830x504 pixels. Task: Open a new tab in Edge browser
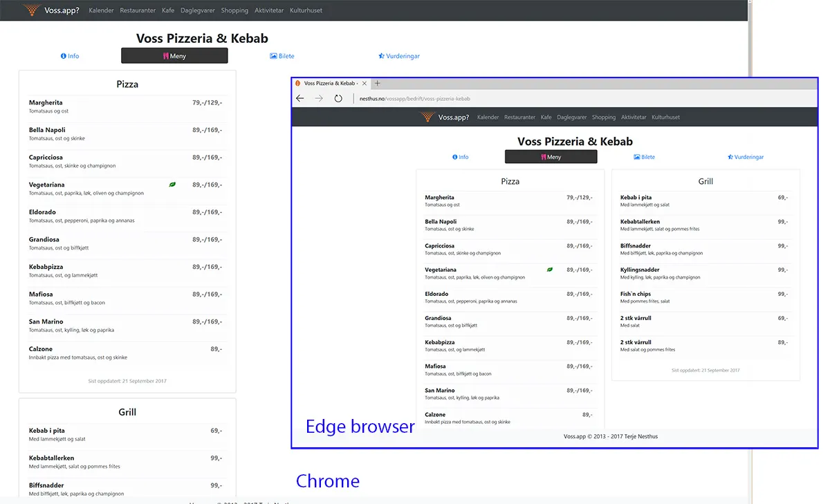(x=378, y=83)
